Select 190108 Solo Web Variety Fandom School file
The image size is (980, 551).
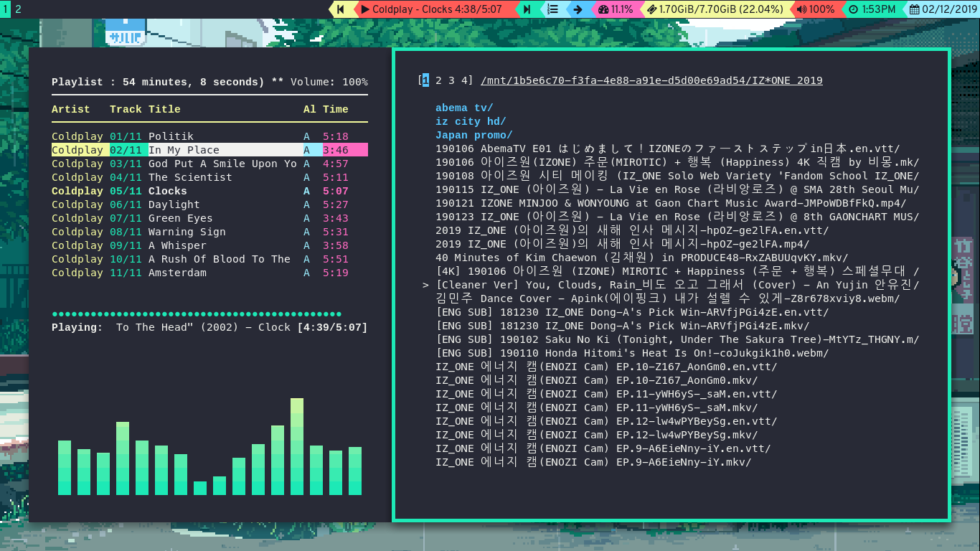click(x=677, y=176)
